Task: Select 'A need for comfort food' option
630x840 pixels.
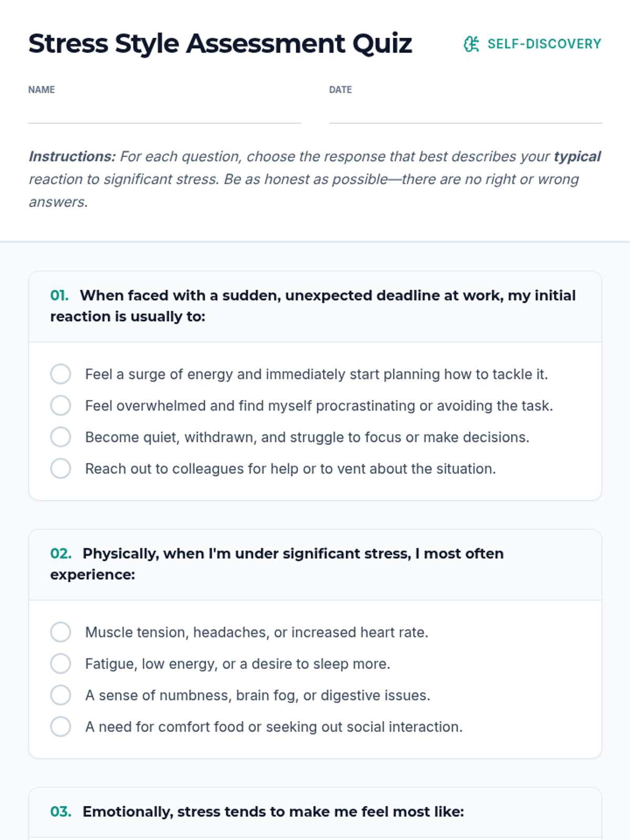Action: [x=61, y=727]
